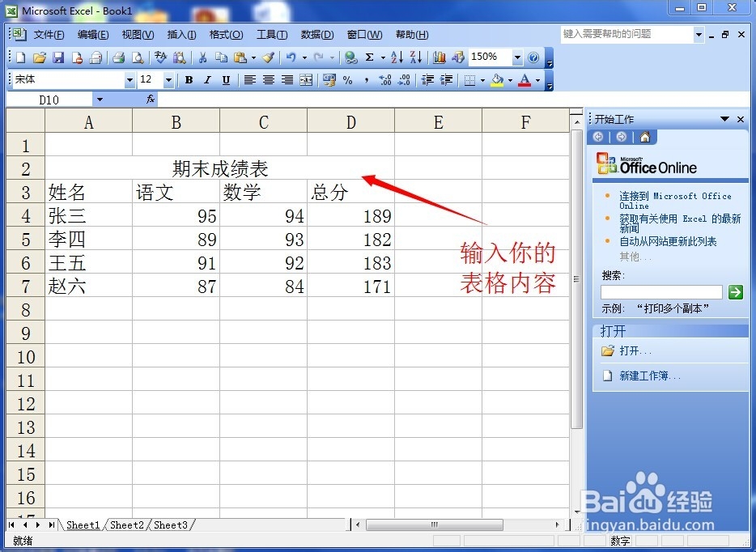The image size is (756, 552).
Task: Expand the Name Box dropdown arrow
Action: coord(100,100)
